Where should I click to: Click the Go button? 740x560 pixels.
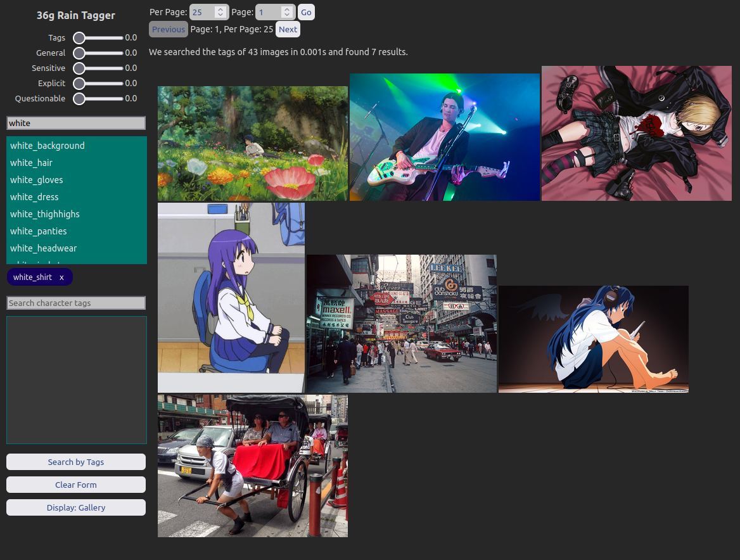coord(306,12)
